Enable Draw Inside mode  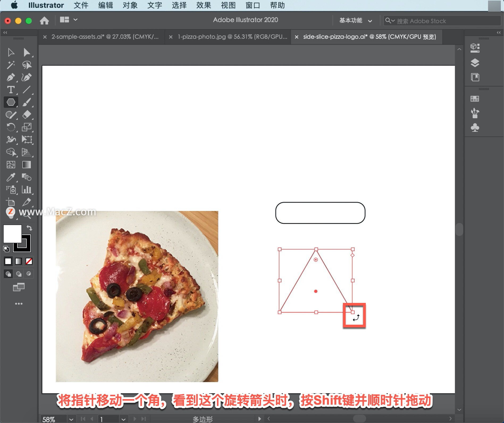point(29,274)
